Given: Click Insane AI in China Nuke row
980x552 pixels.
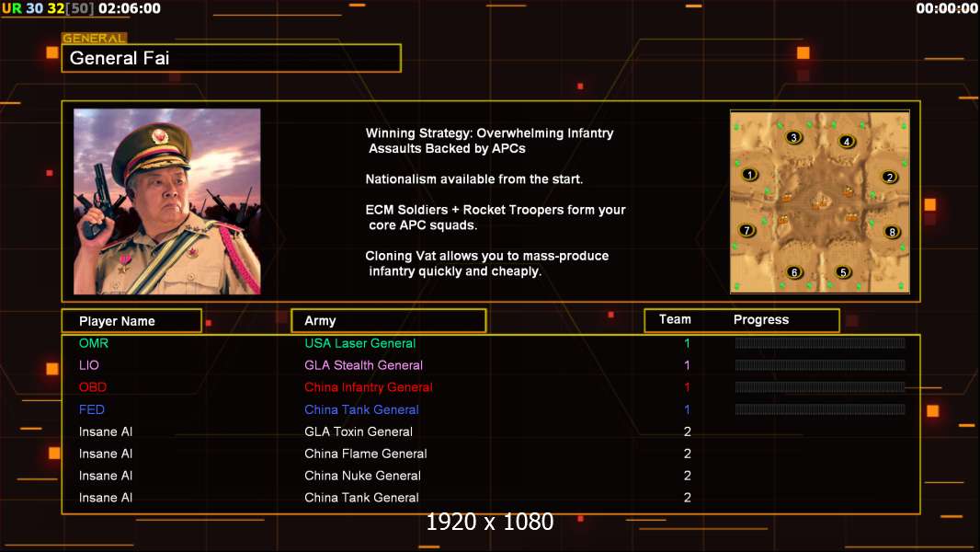Looking at the screenshot, I should pos(106,476).
